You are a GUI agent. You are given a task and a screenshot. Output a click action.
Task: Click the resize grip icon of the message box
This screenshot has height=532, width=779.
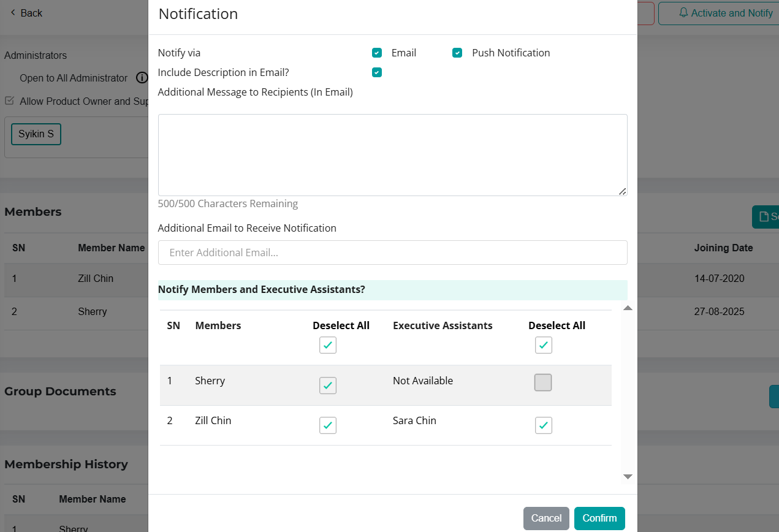point(622,191)
